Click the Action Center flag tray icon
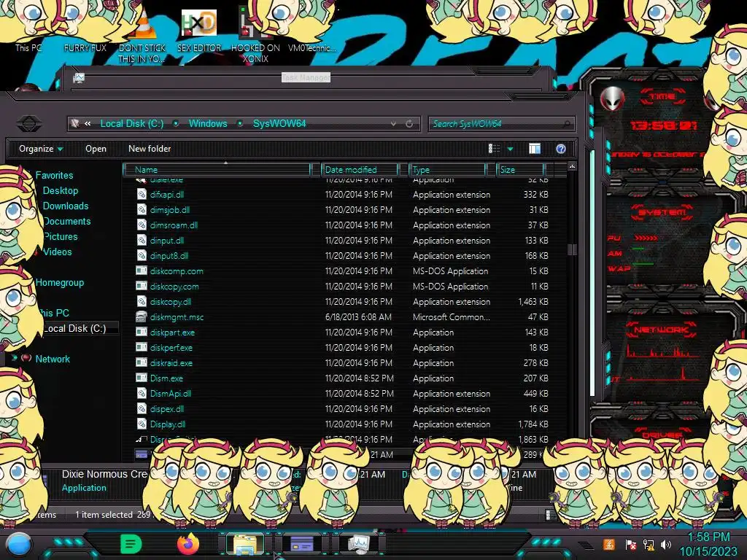The width and height of the screenshot is (747, 560). pyautogui.click(x=630, y=545)
